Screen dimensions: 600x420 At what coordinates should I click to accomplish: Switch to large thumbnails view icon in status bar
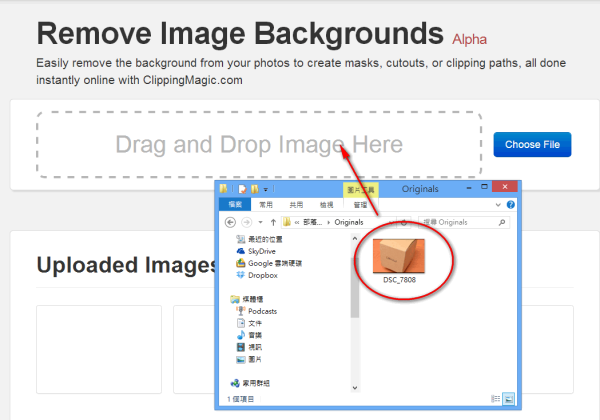point(509,399)
